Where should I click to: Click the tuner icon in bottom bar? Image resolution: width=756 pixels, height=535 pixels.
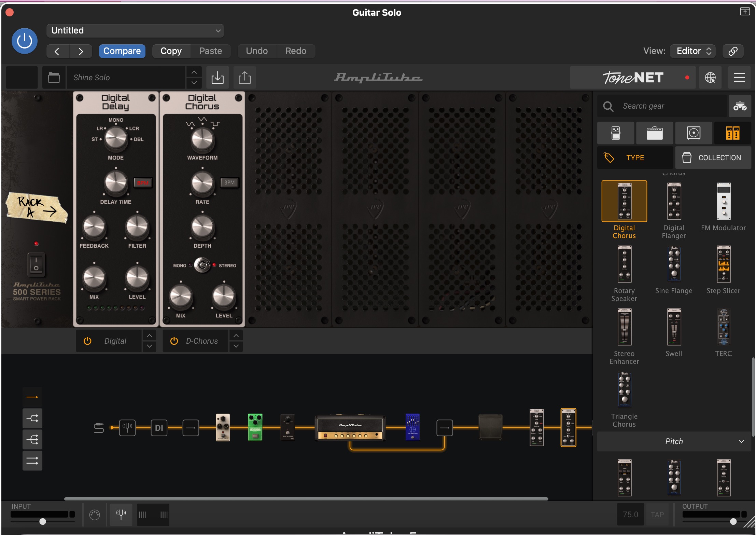click(x=121, y=515)
